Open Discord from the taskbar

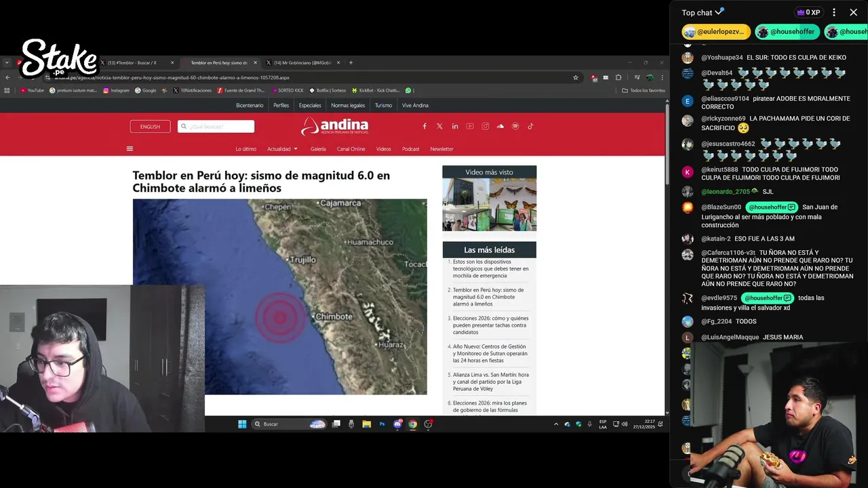click(x=398, y=424)
